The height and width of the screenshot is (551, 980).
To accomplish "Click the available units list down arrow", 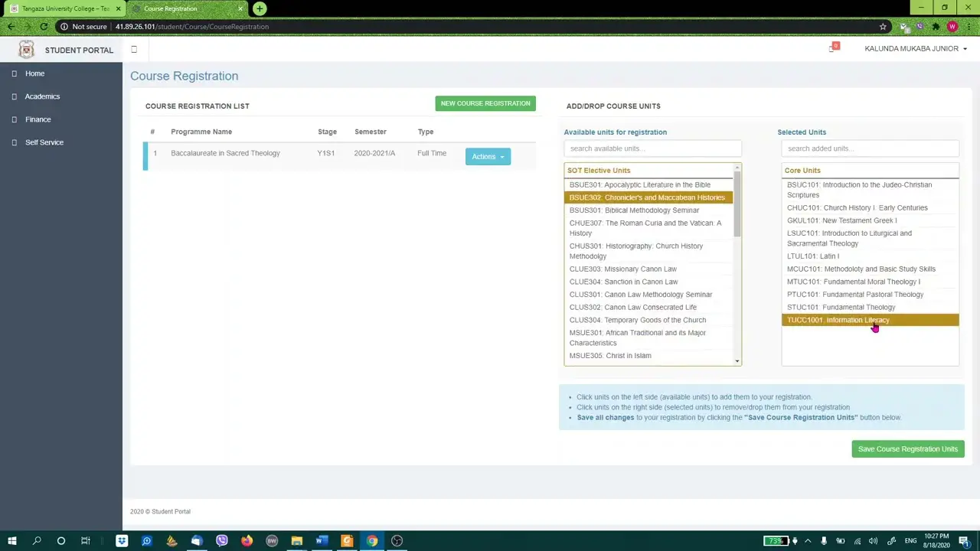I will coord(737,361).
